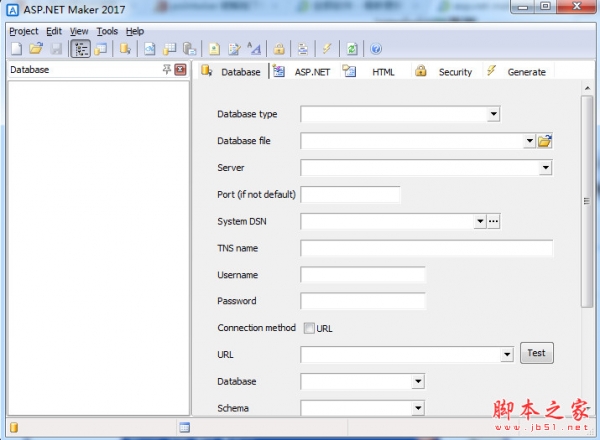Viewport: 600px width, 440px height.
Task: Click the vertical scrollbar thumb in settings panel
Action: [x=587, y=201]
